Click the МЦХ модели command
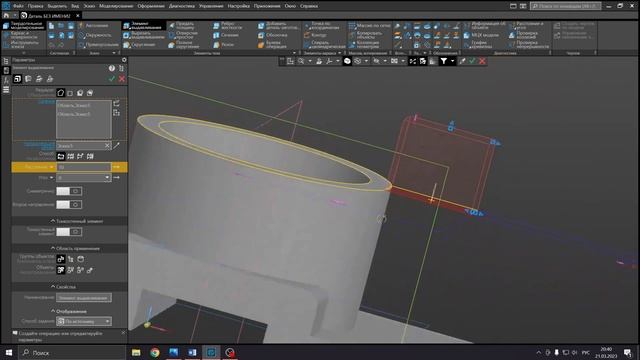Viewport: 640px width, 360px height. [481, 35]
